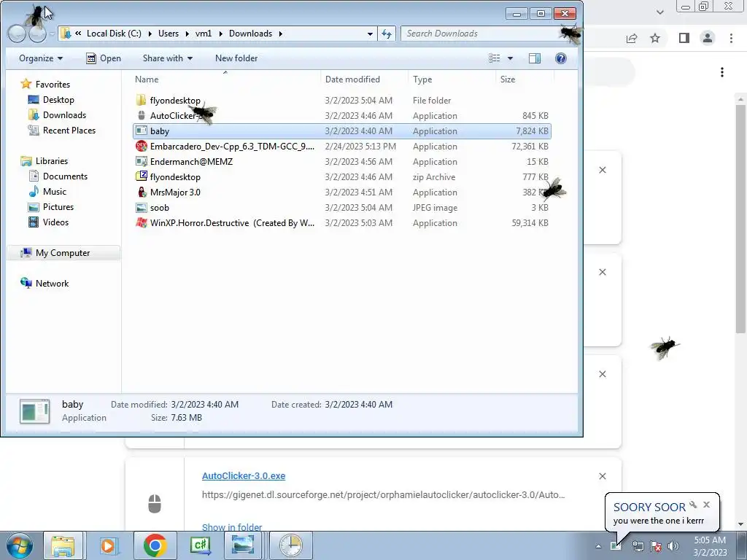Open Windows Start menu
The image size is (747, 560).
tap(19, 545)
